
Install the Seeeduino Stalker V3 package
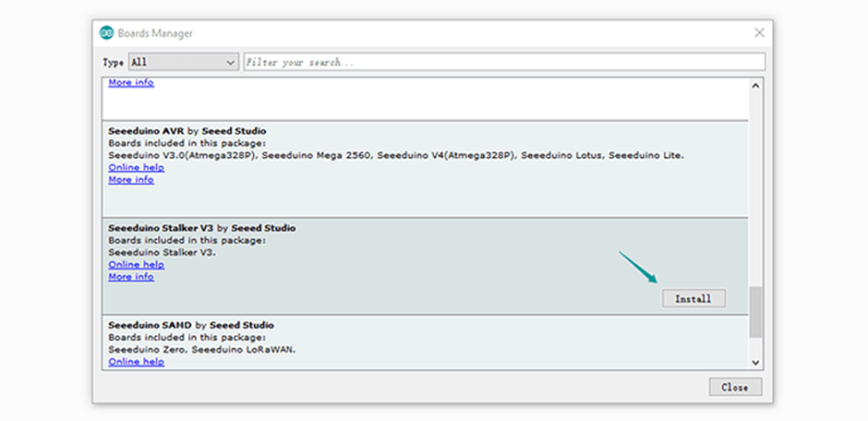(693, 299)
